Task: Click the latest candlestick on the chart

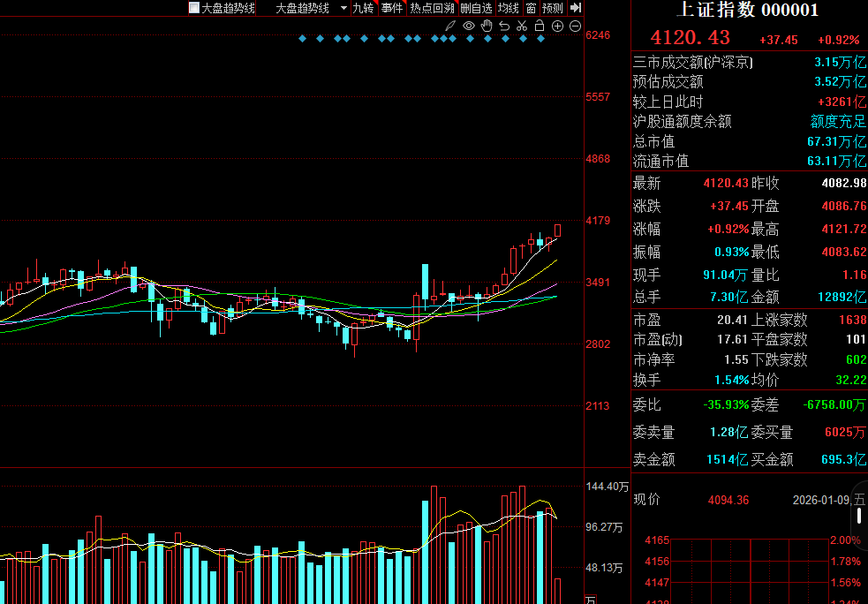Action: point(557,230)
